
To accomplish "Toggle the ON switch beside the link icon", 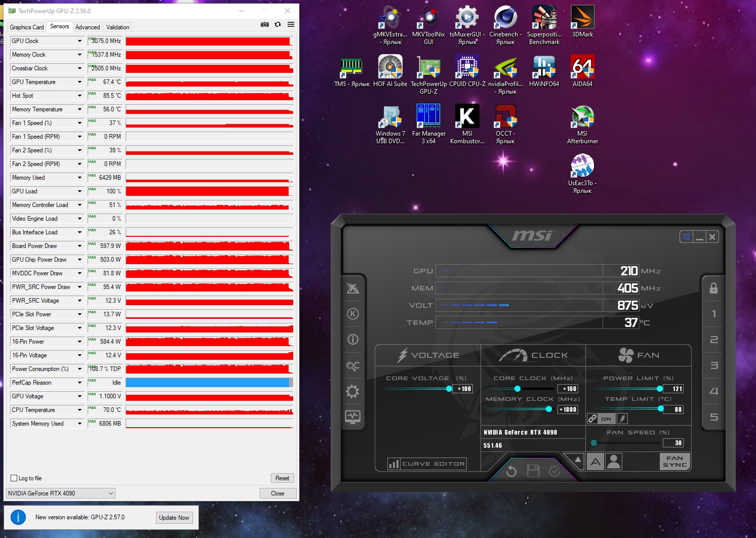I will click(606, 419).
